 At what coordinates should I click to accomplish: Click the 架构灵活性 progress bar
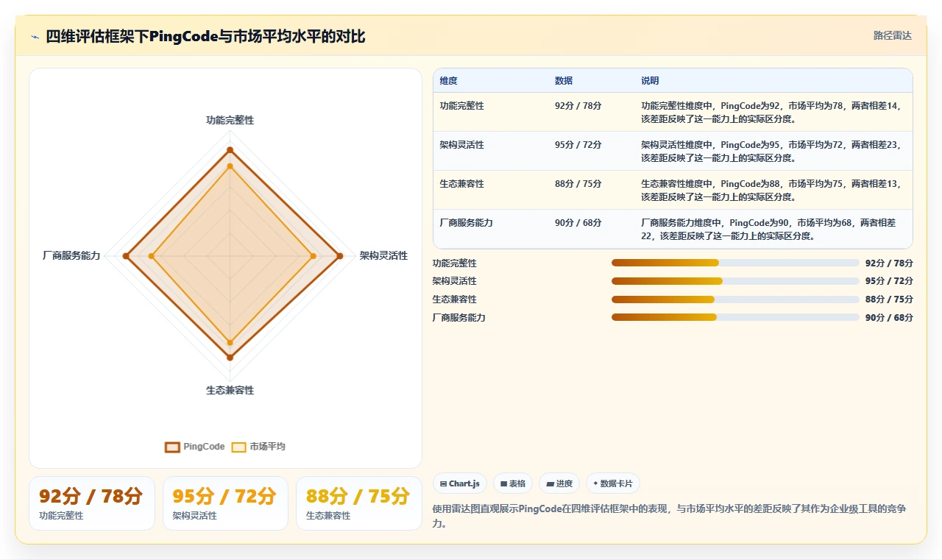735,281
